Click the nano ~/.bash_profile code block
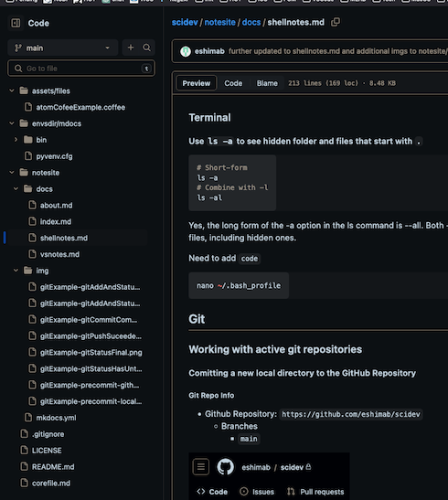Viewport: 448px width, 500px height. (x=239, y=285)
